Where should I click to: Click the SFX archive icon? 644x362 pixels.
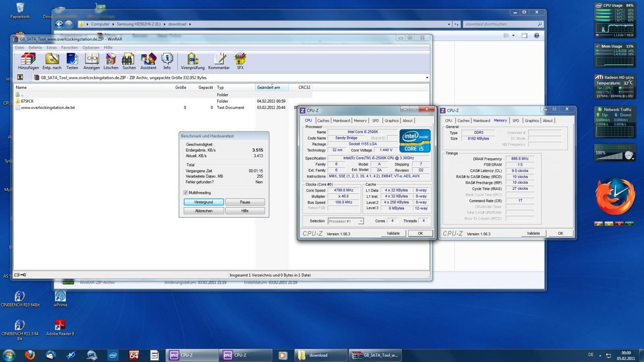point(240,60)
